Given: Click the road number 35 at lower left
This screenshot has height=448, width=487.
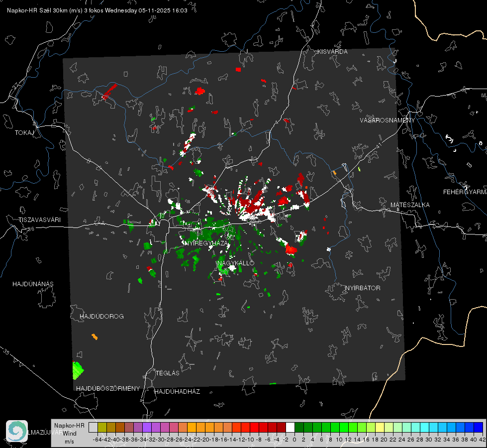Looking at the screenshot, I should coord(6,352).
